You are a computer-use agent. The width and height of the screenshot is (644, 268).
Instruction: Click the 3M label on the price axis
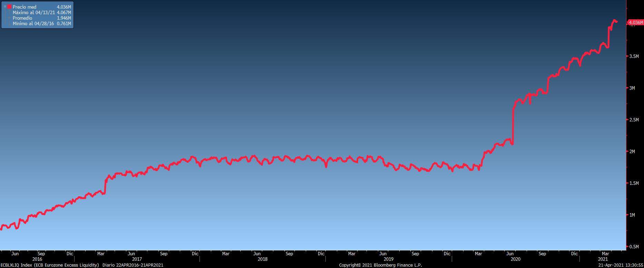point(632,88)
